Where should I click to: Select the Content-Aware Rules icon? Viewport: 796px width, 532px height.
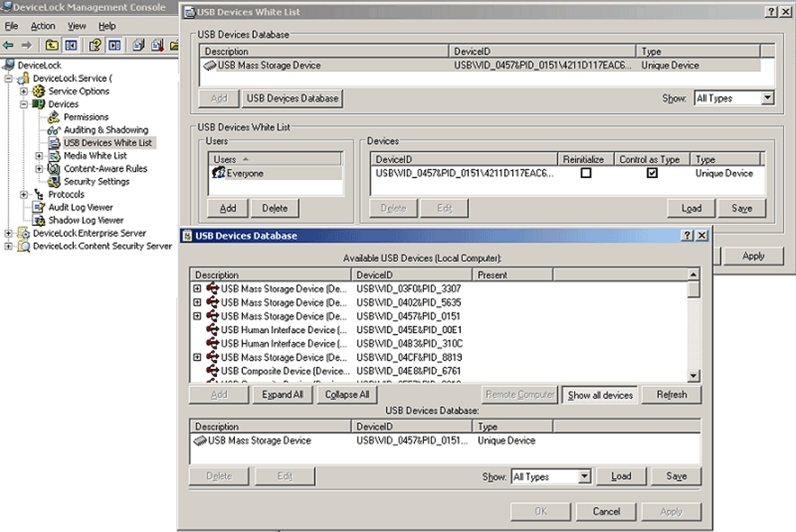coord(54,168)
